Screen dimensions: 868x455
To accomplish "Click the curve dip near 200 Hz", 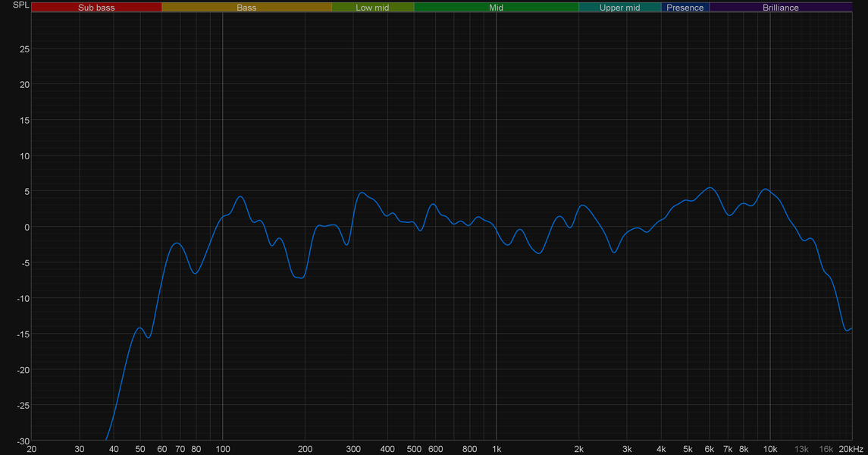I will pyautogui.click(x=301, y=278).
